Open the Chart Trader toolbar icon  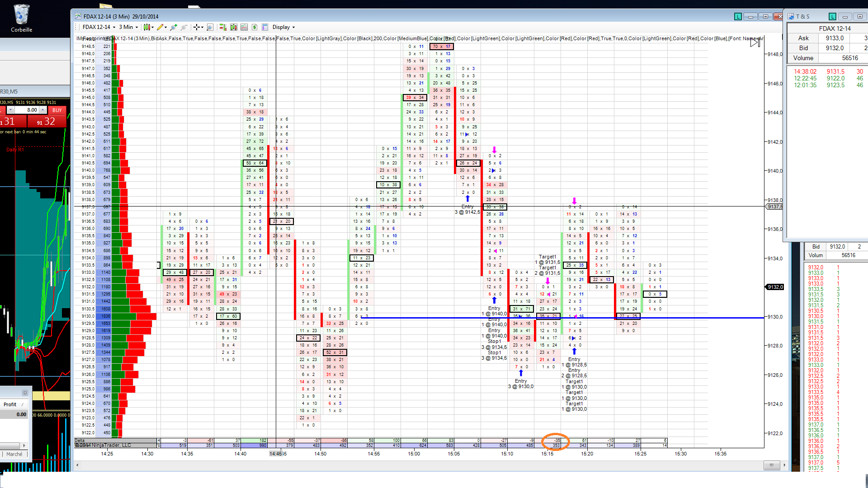(223, 27)
